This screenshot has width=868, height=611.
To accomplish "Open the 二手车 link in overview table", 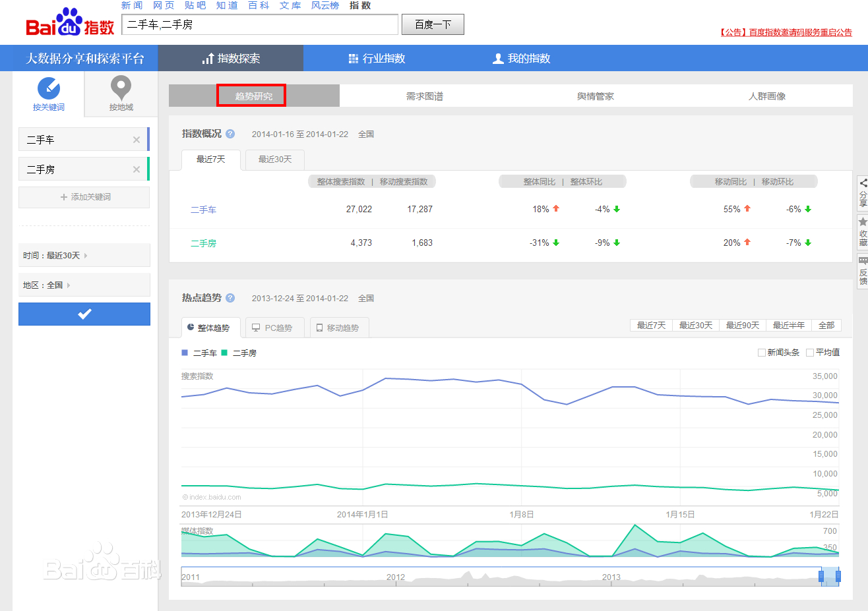I will click(x=203, y=210).
